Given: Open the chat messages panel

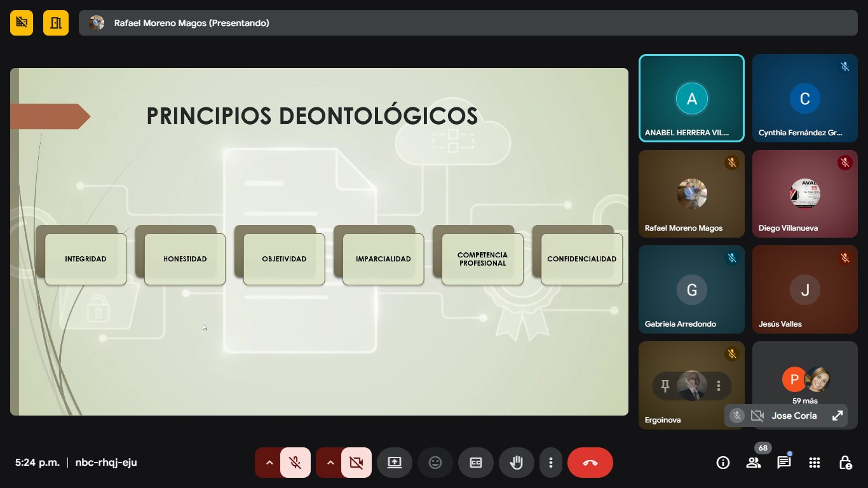Looking at the screenshot, I should 784,463.
